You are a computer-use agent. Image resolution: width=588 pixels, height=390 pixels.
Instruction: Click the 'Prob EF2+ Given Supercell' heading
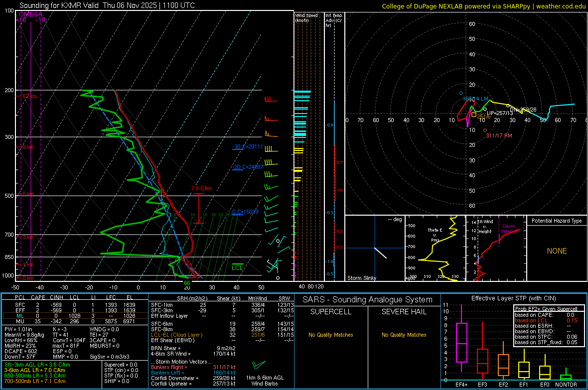546,309
